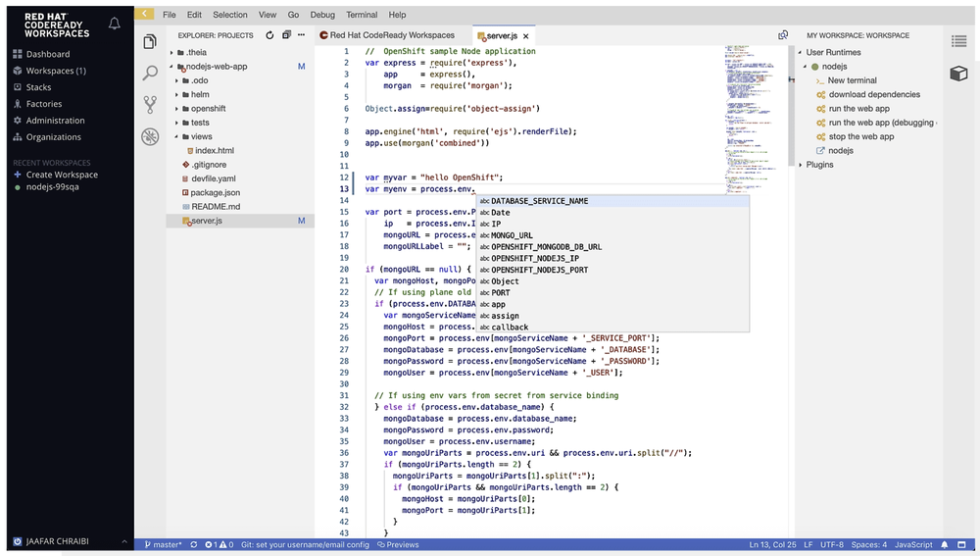Open the Terminal menu

point(362,15)
